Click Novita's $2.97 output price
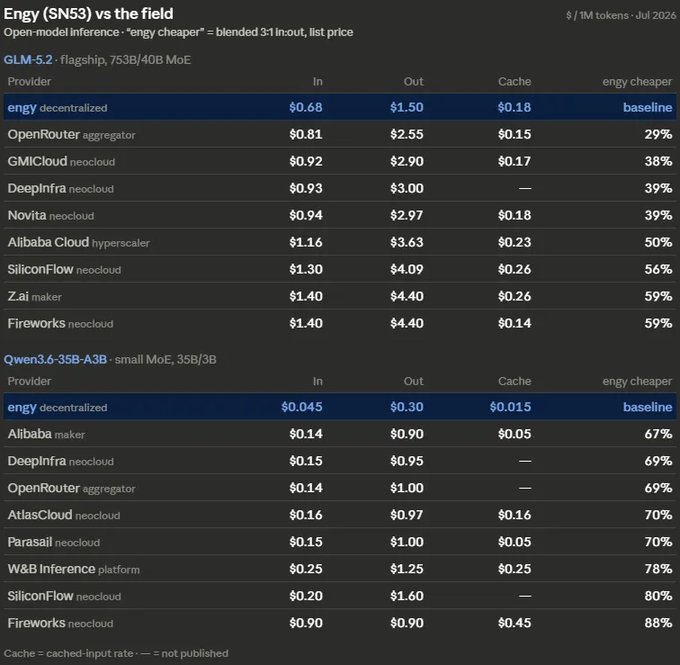 click(x=407, y=215)
